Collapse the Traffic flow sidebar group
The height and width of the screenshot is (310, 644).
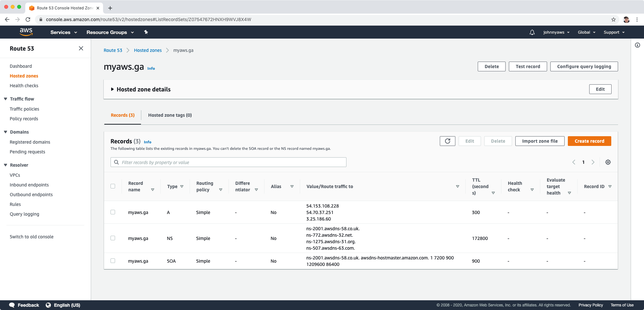tap(6, 99)
